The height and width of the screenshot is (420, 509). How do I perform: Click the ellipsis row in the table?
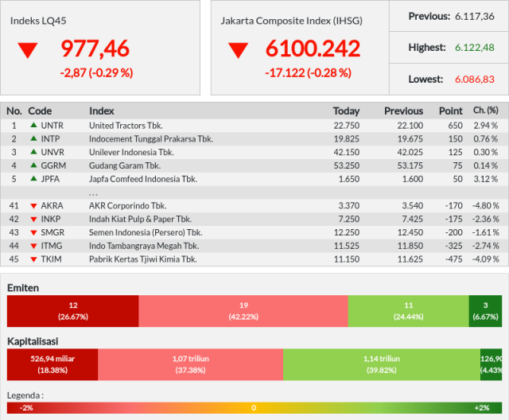click(254, 192)
